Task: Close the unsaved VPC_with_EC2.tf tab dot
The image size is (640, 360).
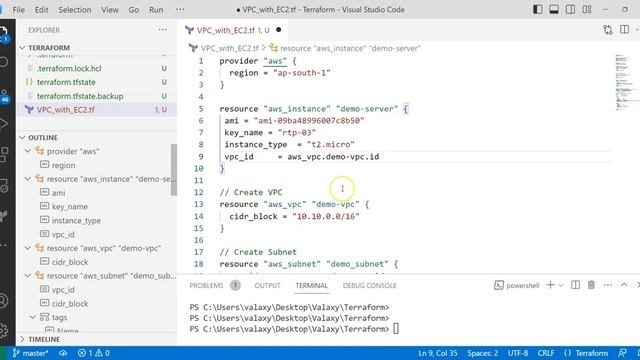Action: [x=278, y=30]
